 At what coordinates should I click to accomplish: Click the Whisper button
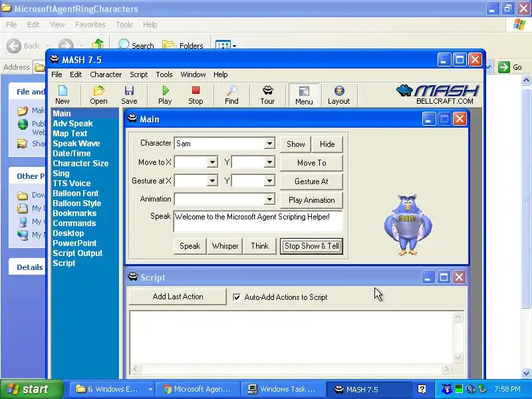pyautogui.click(x=225, y=246)
